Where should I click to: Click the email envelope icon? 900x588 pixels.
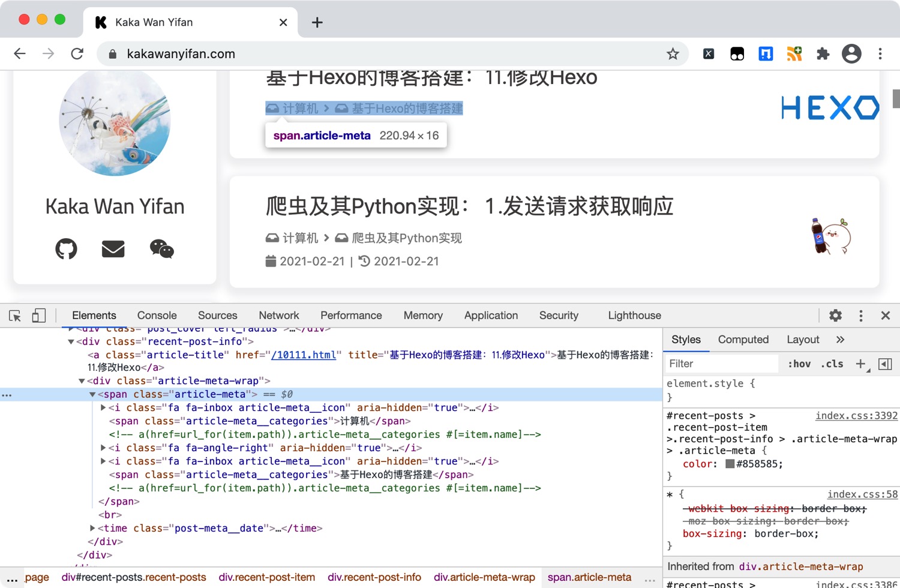(x=113, y=248)
